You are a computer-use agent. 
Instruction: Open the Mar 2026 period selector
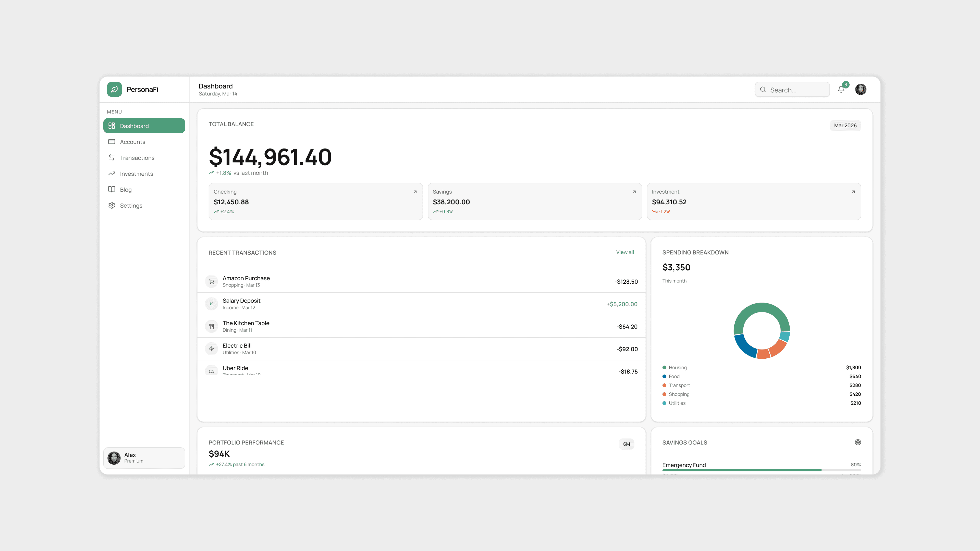(x=845, y=126)
